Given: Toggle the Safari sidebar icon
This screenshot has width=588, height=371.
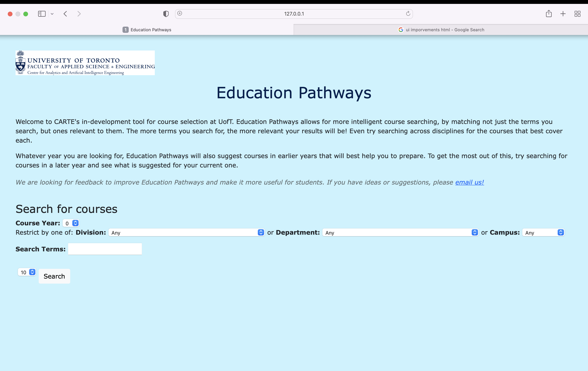Looking at the screenshot, I should coord(42,14).
